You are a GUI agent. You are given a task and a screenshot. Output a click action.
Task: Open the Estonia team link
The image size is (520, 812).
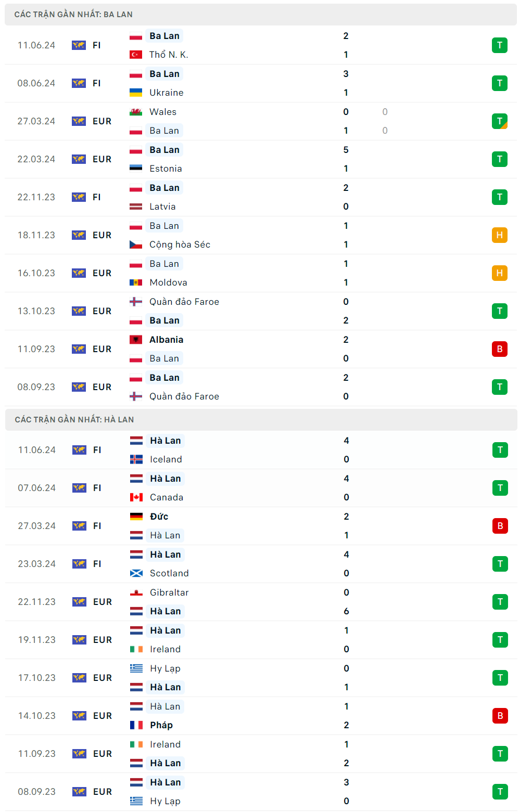click(166, 169)
